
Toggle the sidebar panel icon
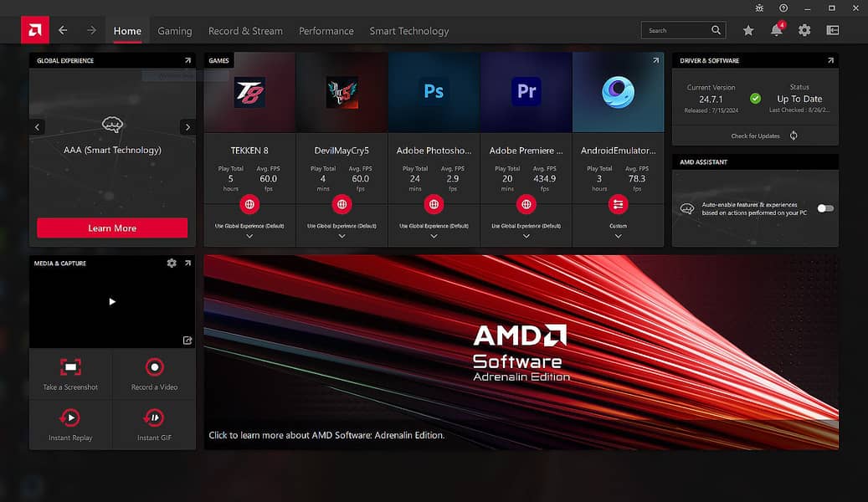pos(833,30)
